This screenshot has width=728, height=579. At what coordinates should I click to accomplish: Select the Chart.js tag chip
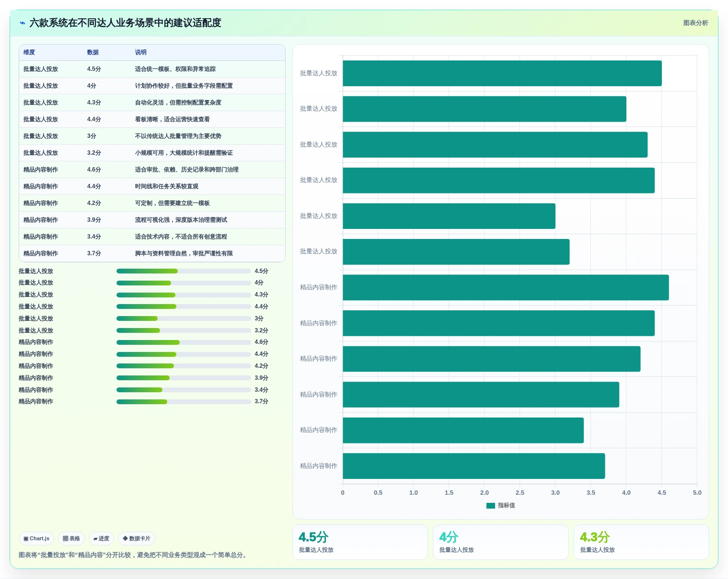coord(36,538)
